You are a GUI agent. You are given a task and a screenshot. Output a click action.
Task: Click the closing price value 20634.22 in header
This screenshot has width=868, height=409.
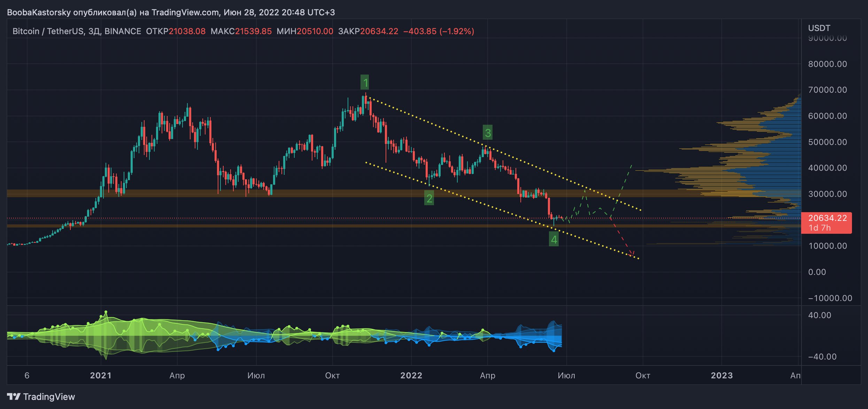click(x=379, y=31)
